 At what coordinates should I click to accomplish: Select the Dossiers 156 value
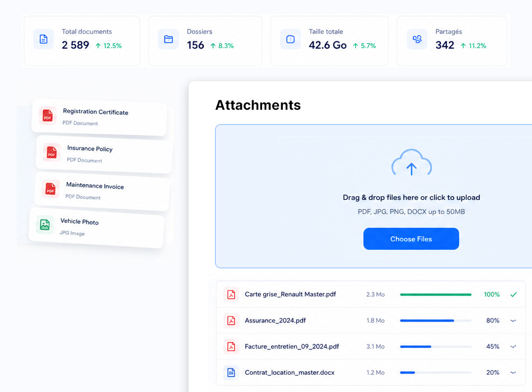[195, 45]
